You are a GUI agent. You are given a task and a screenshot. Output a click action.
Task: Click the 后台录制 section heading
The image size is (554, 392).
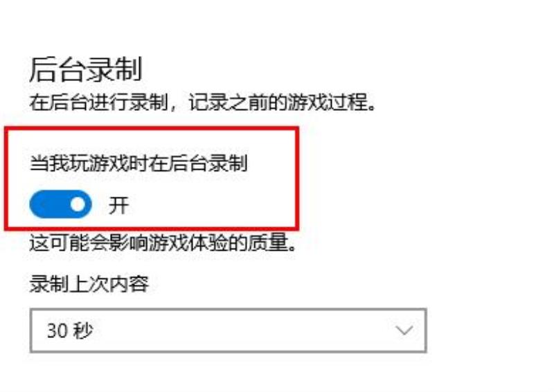[x=86, y=69]
